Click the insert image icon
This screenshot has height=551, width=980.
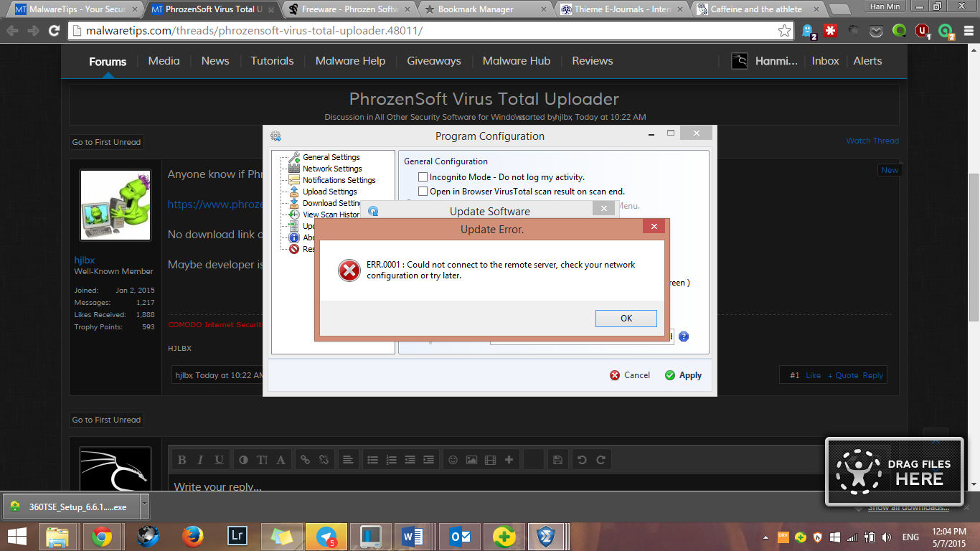tap(471, 460)
